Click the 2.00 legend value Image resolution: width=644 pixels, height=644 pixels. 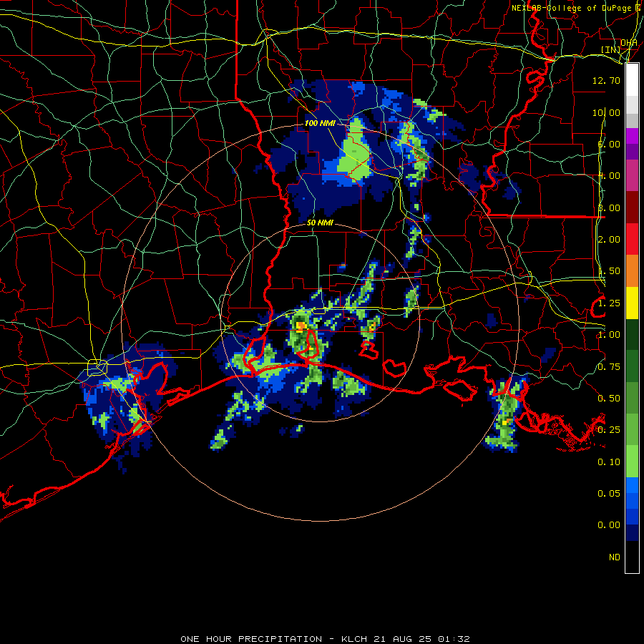point(609,240)
